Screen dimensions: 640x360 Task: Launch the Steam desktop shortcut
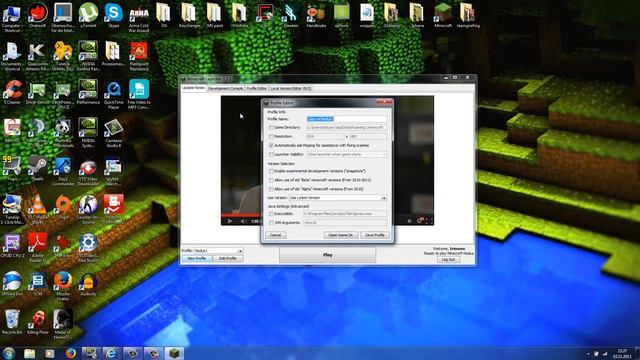click(x=37, y=168)
